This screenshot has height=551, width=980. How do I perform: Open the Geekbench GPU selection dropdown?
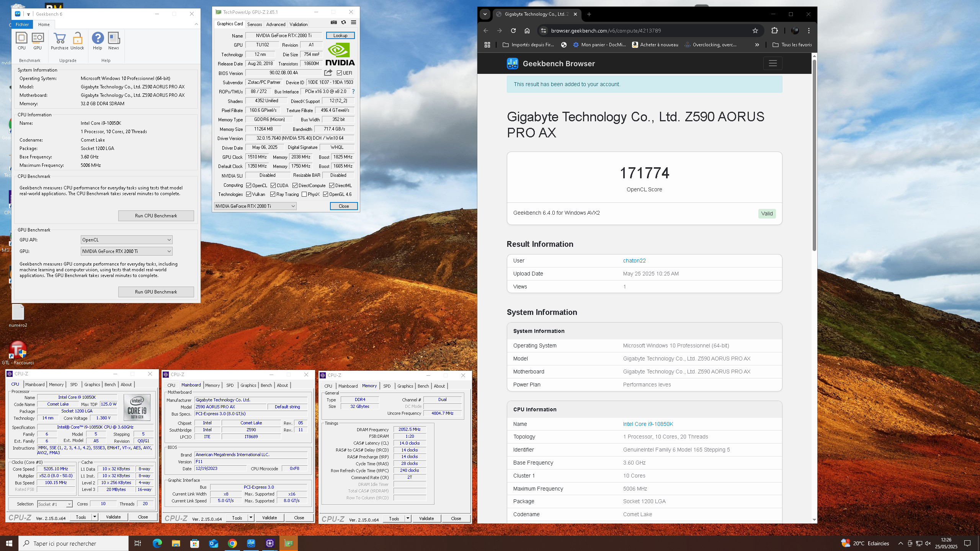tap(127, 251)
